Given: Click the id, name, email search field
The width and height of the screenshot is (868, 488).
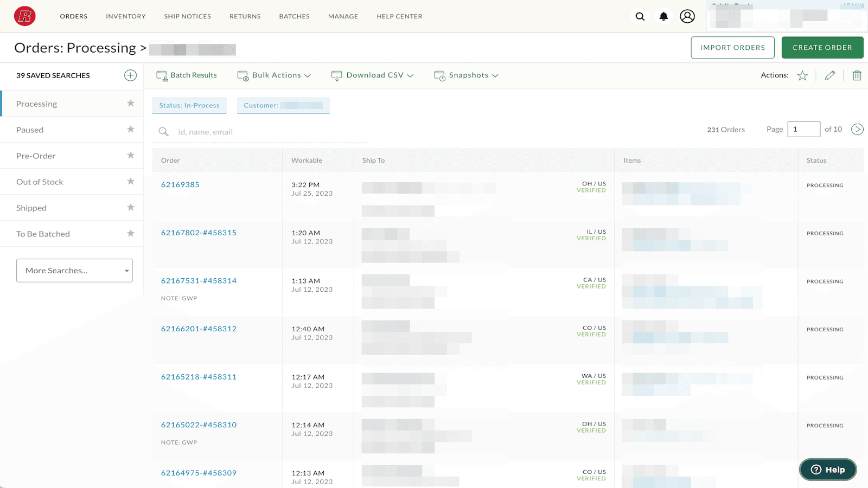Looking at the screenshot, I should click(x=260, y=132).
